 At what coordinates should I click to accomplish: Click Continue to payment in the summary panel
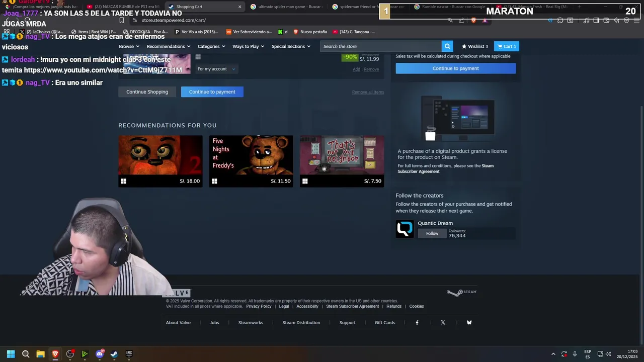455,68
